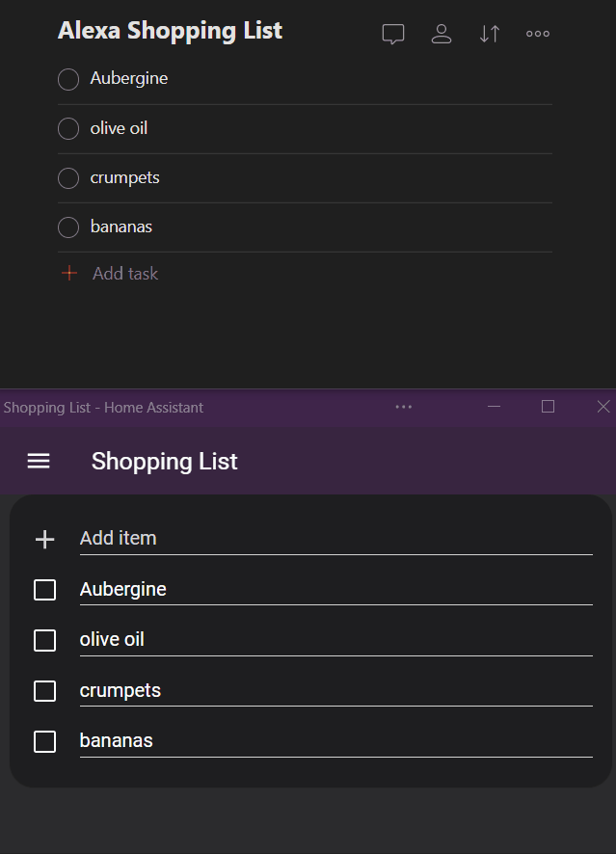Click the plus icon next to Add item

(x=44, y=539)
